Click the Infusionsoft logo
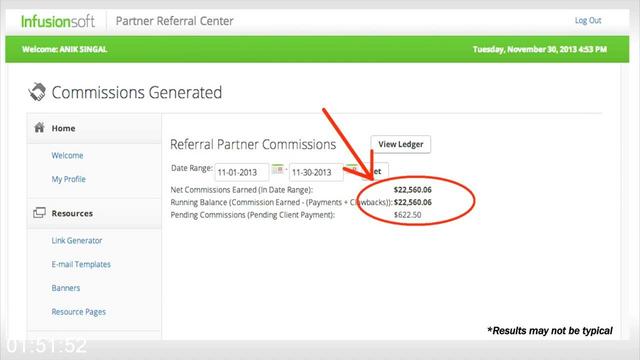 pyautogui.click(x=58, y=21)
